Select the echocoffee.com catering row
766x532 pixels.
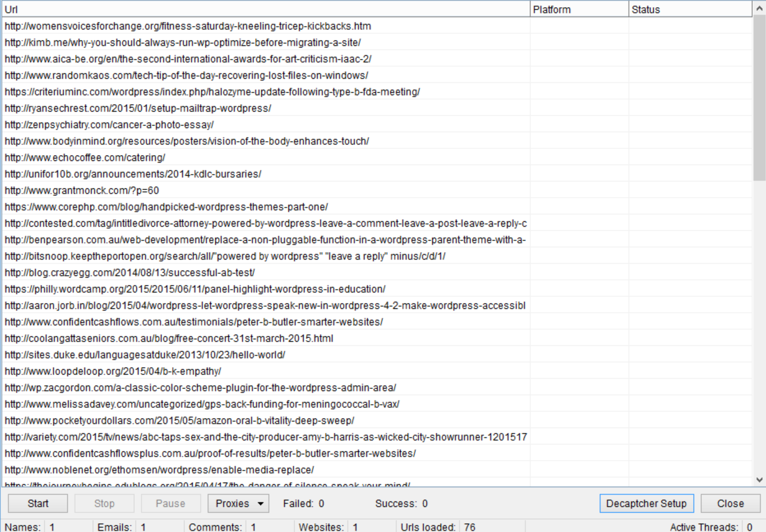point(85,158)
